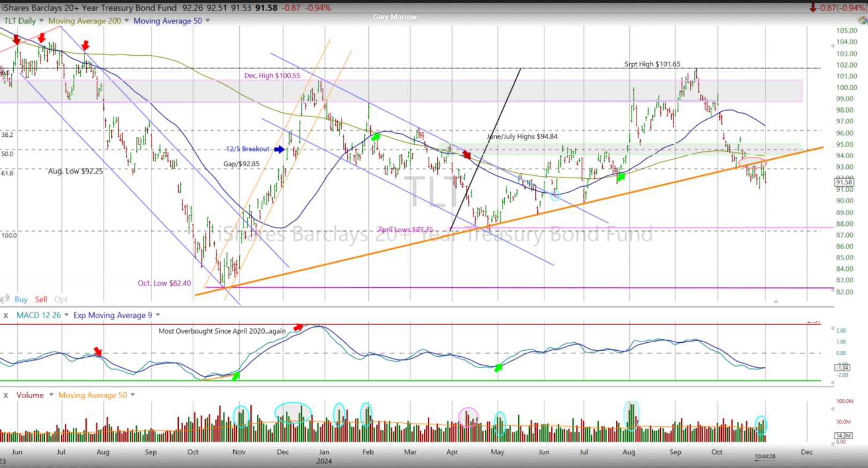868x468 pixels.
Task: Expand the Volume indicator dropdown
Action: 51,395
